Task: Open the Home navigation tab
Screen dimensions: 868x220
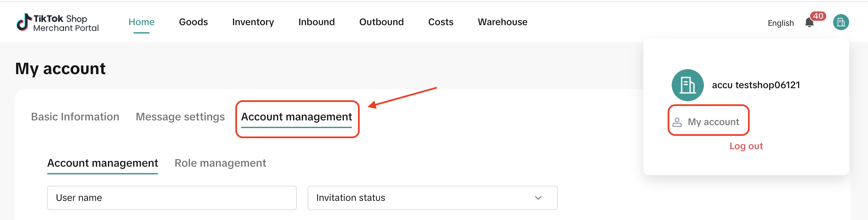Action: [141, 22]
